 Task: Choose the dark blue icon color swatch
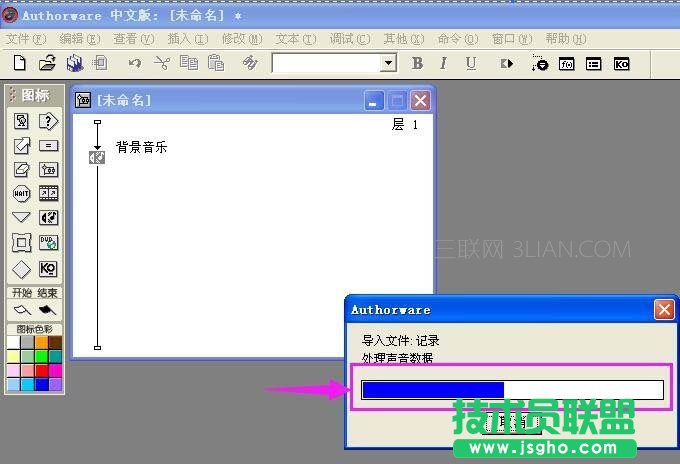click(42, 385)
